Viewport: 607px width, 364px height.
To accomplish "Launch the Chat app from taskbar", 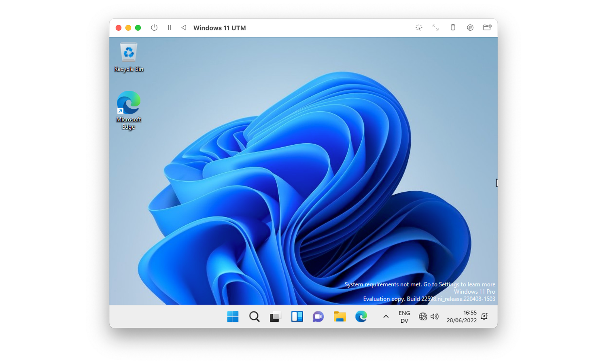I will [318, 317].
